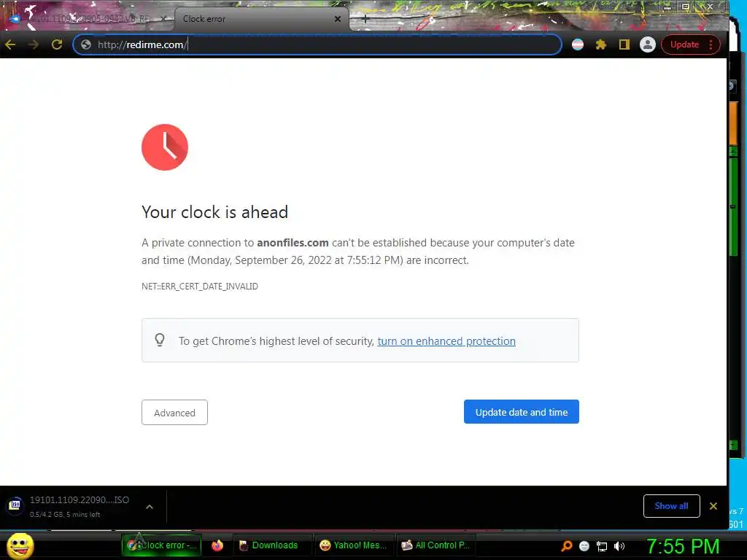Open the smiley Start button
Screen dimensions: 747x560
(x=20, y=545)
